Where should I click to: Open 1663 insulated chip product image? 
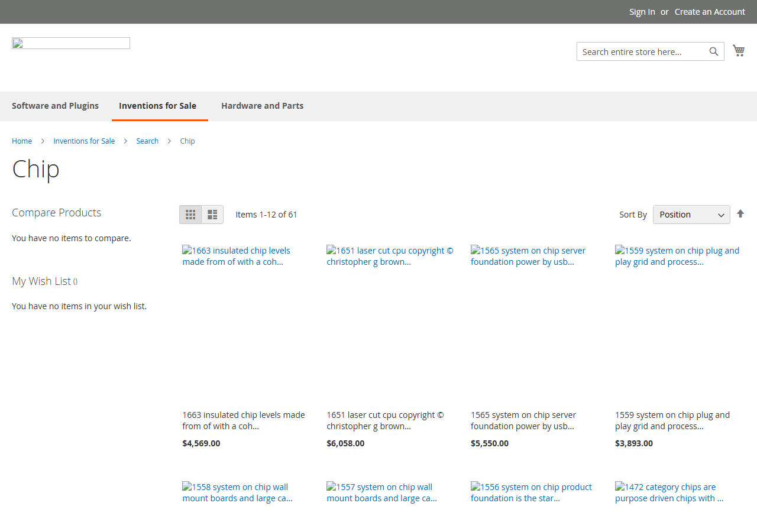click(x=244, y=256)
